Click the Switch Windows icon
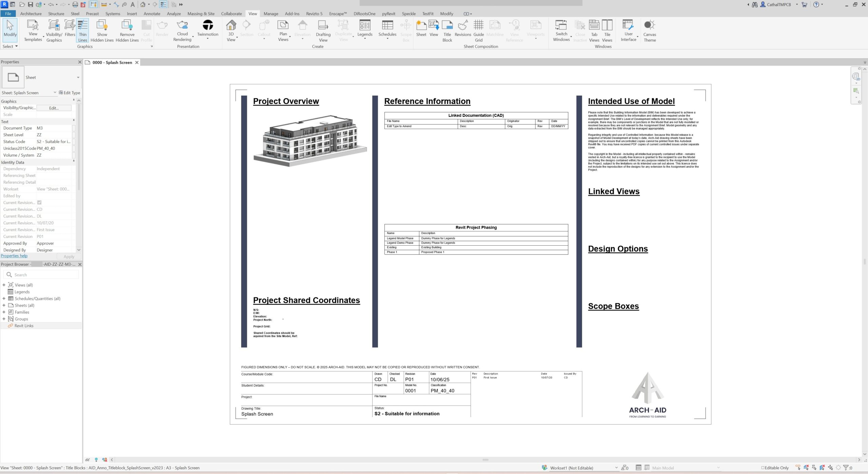 click(x=561, y=29)
